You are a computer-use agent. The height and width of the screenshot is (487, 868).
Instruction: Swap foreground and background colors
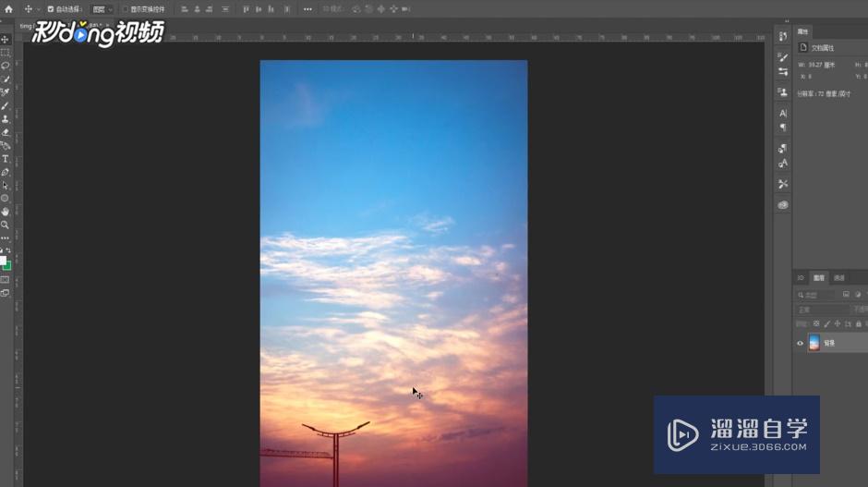click(8, 250)
